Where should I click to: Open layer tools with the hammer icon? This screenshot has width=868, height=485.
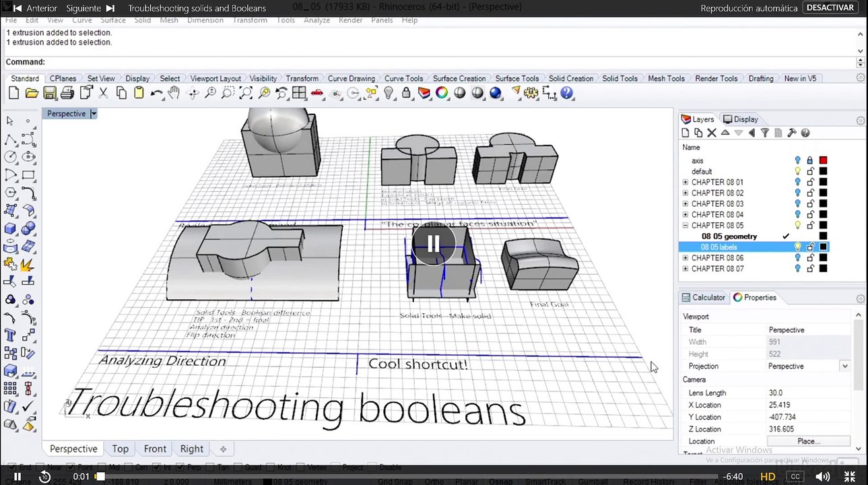[x=792, y=133]
